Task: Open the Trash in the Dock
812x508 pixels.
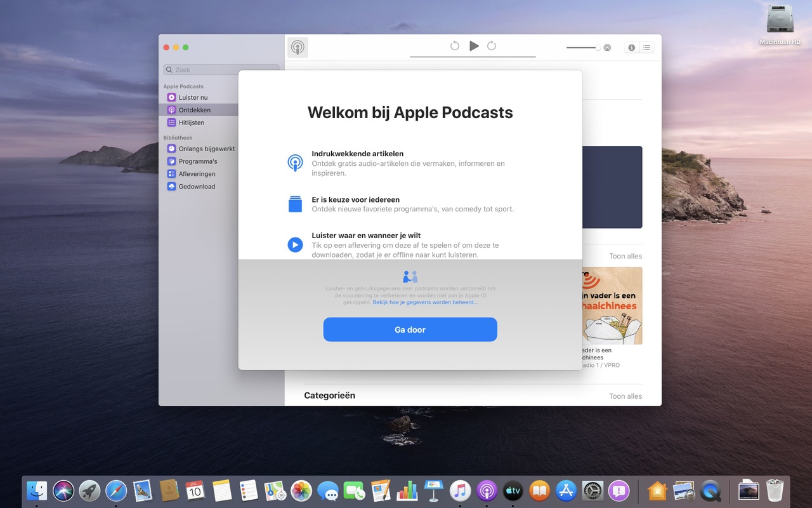Action: [x=775, y=490]
